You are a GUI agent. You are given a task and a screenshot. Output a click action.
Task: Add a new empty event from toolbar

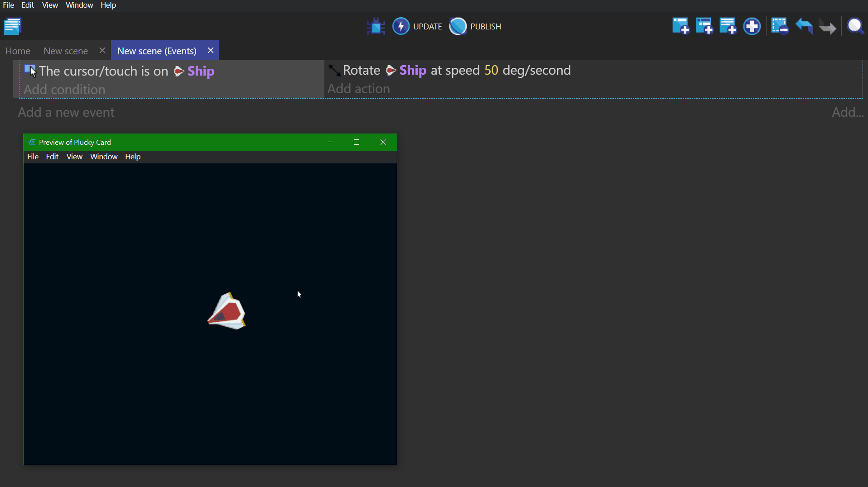pos(680,26)
